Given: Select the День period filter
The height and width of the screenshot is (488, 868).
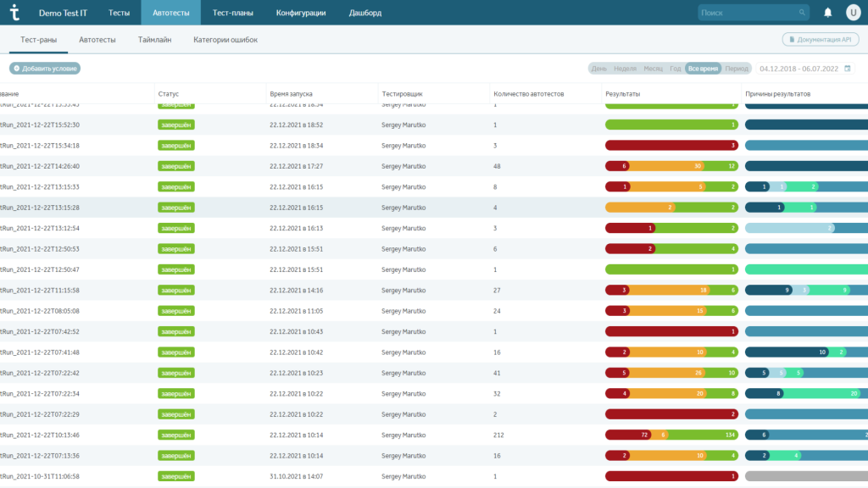Looking at the screenshot, I should pyautogui.click(x=598, y=69).
